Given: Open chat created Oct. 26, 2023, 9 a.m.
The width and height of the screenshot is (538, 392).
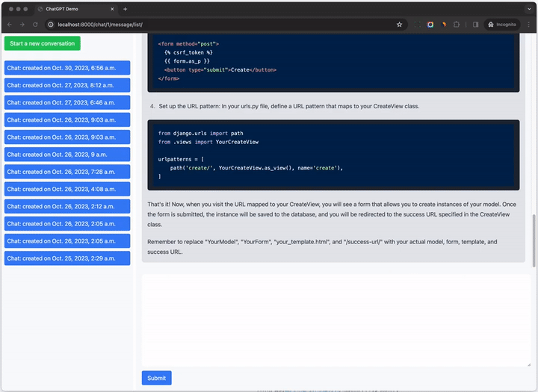Looking at the screenshot, I should (67, 155).
